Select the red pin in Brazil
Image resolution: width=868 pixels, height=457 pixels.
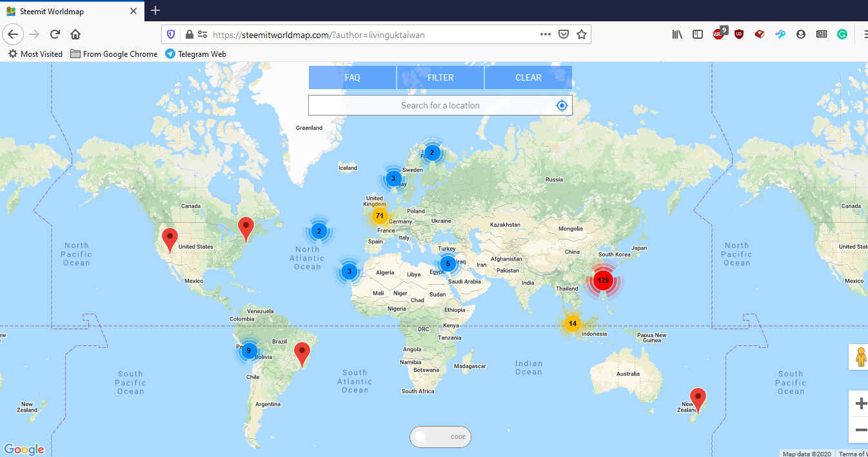coord(302,353)
